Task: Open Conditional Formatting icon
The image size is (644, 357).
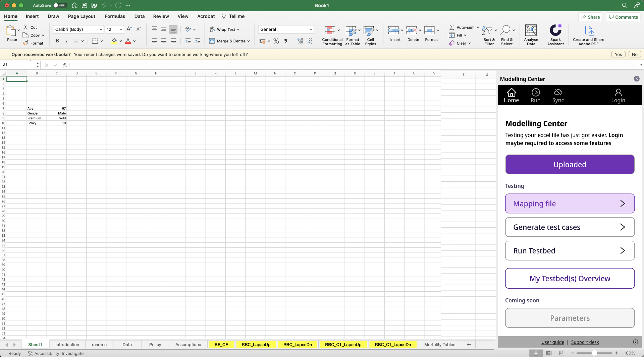Action: pos(330,30)
